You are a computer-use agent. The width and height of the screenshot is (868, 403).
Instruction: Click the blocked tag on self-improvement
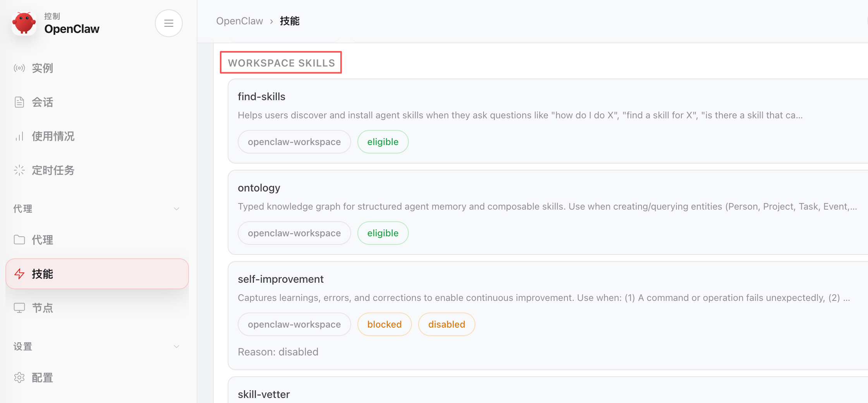pos(384,324)
